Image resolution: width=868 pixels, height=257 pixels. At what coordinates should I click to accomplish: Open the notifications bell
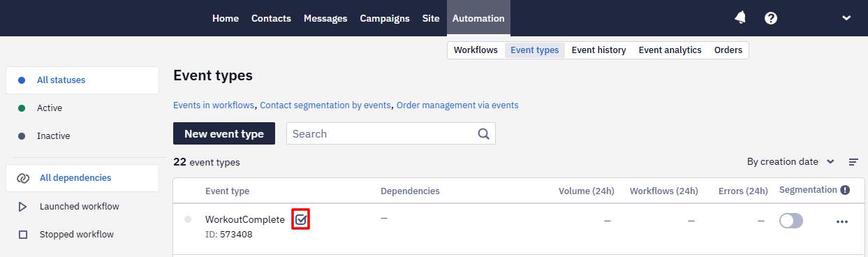(x=740, y=18)
